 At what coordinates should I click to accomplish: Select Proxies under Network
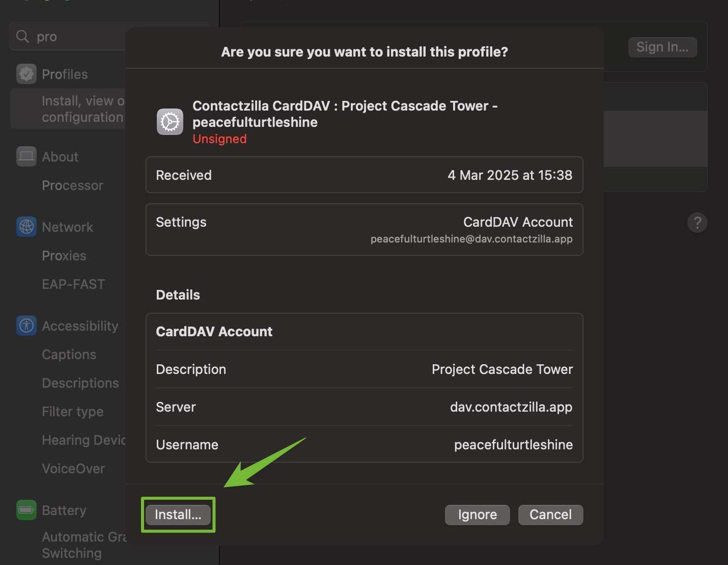tap(64, 256)
